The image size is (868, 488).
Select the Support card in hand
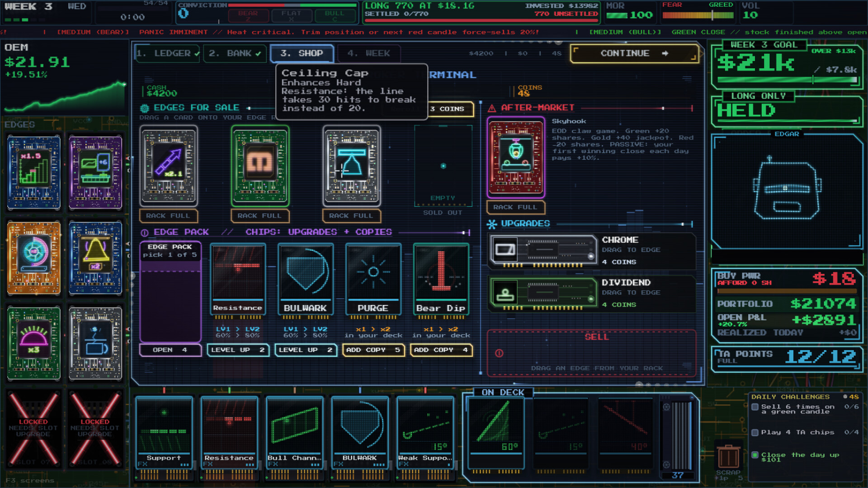coord(164,432)
